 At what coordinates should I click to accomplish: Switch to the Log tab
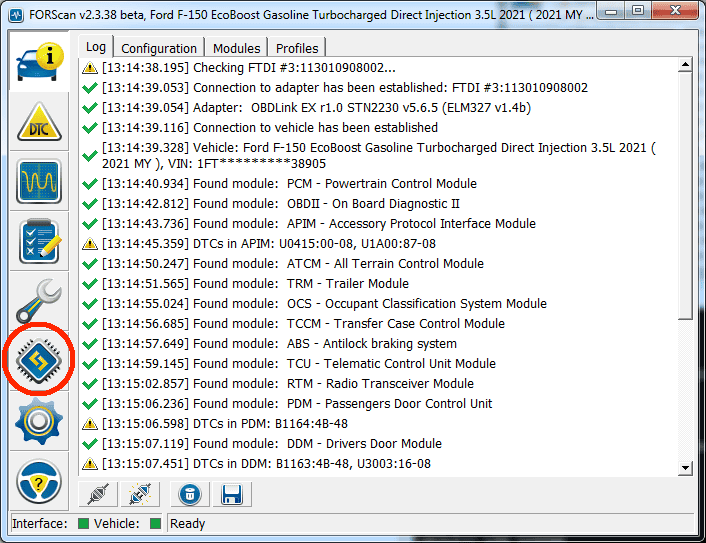[95, 46]
